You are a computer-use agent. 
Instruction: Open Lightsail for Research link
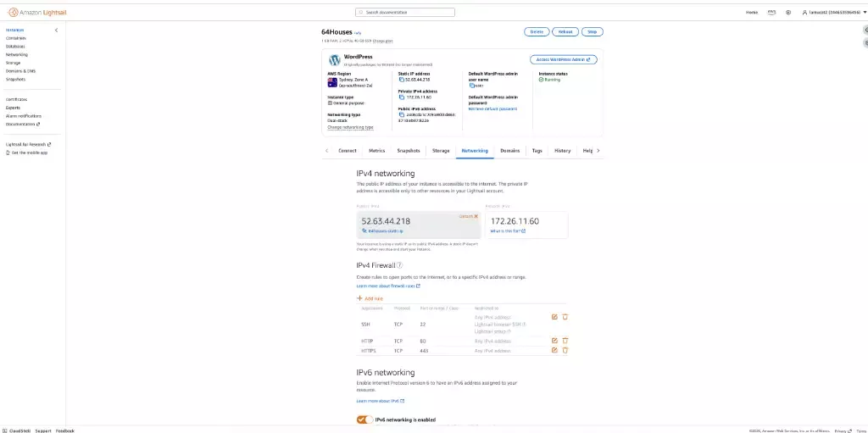coord(28,145)
